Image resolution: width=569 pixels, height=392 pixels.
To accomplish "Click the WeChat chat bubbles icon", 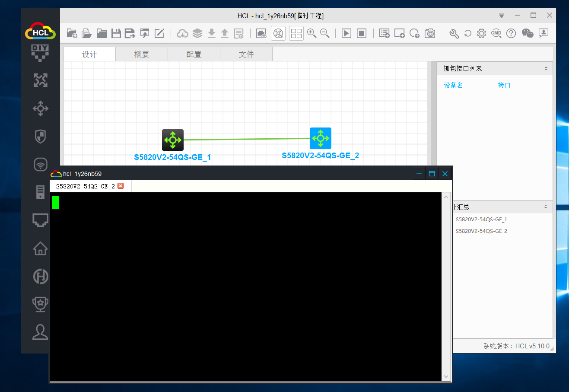I will click(528, 33).
